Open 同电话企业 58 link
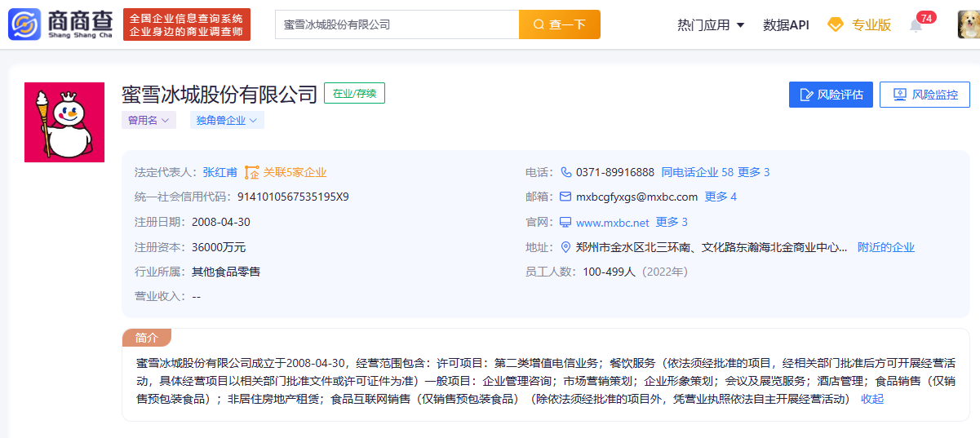 click(x=697, y=172)
